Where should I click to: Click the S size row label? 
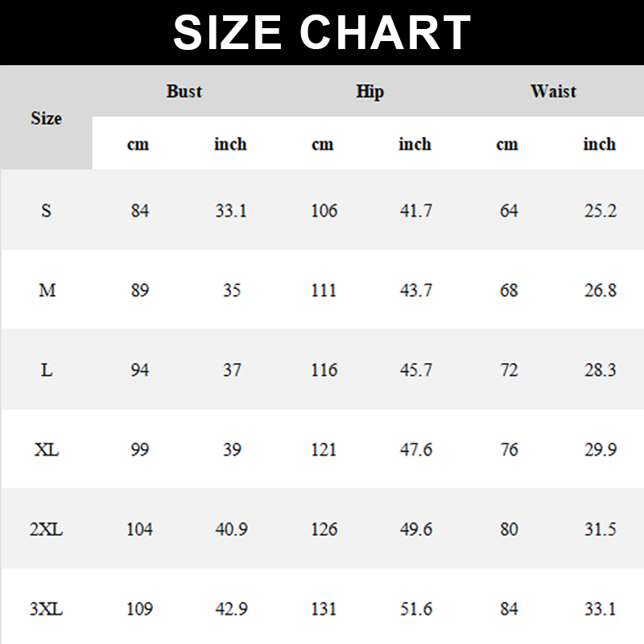click(46, 211)
